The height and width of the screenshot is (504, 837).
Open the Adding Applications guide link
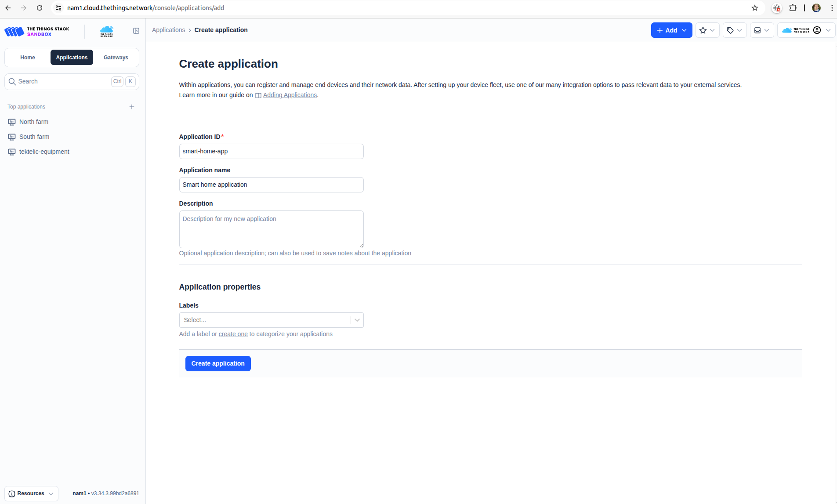pyautogui.click(x=290, y=95)
